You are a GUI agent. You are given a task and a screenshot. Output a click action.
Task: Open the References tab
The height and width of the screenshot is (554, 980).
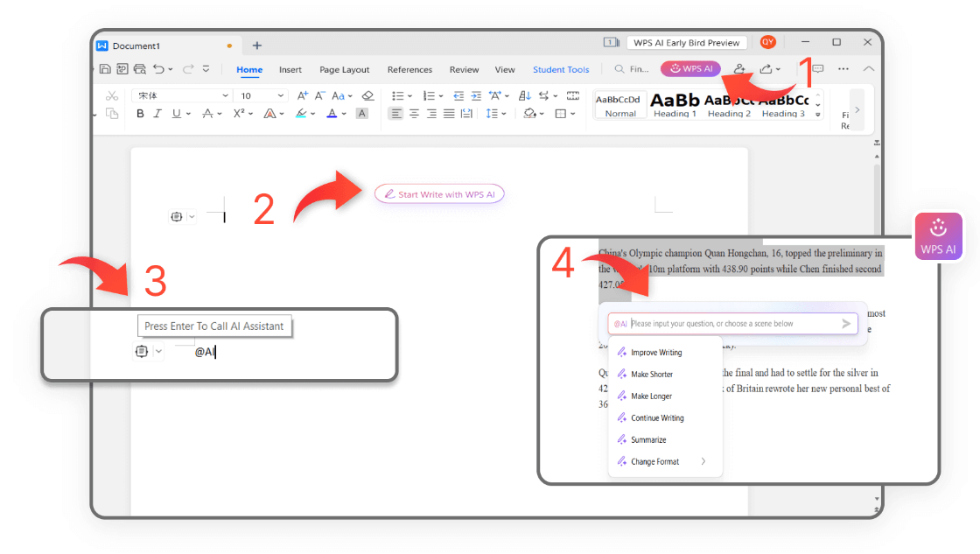409,69
